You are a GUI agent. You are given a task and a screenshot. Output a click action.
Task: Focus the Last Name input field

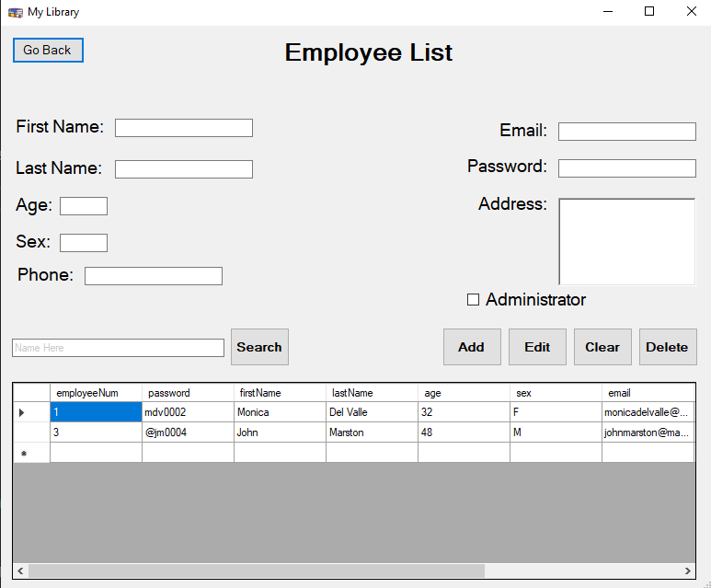[x=184, y=169]
